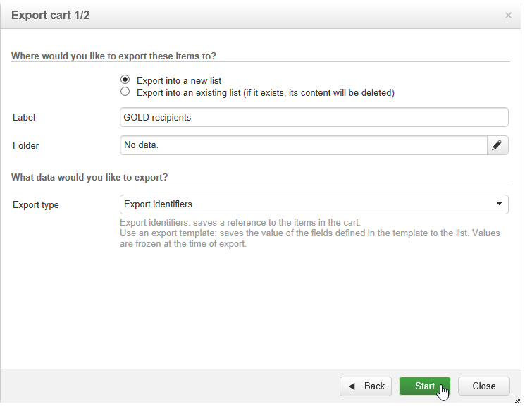
Task: Click the Export type dropdown arrow
Action: coord(499,204)
